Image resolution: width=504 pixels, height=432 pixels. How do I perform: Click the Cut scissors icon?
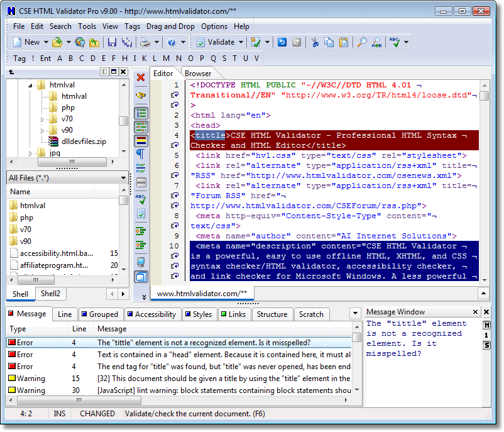[315, 42]
